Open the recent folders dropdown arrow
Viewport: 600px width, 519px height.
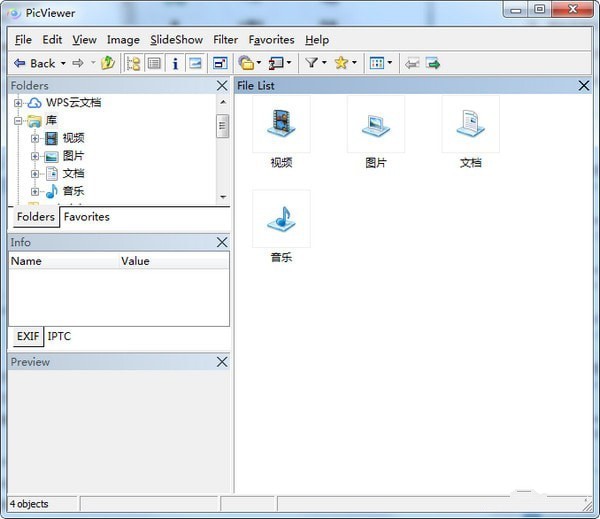pos(259,62)
